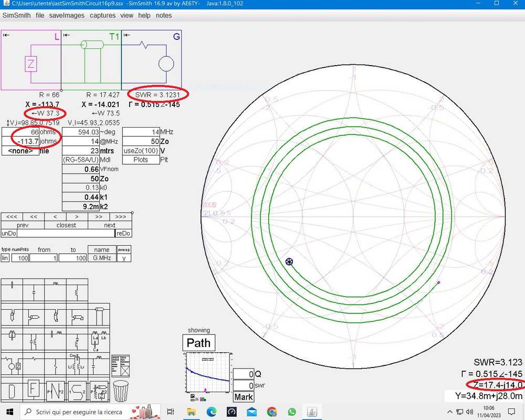Pick the series capacitor component
The height and width of the screenshot is (420, 525).
[x=12, y=291]
